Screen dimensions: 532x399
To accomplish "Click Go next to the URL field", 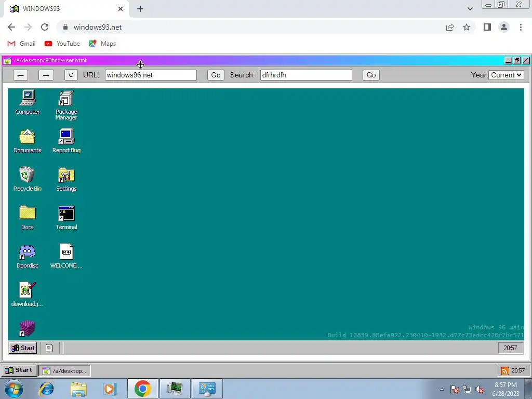I will click(216, 75).
